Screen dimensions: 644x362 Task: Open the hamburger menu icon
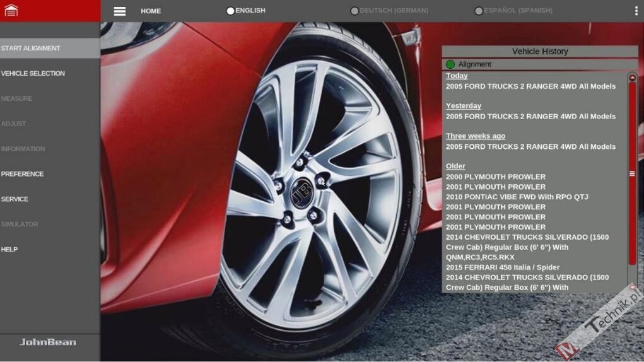pos(119,11)
